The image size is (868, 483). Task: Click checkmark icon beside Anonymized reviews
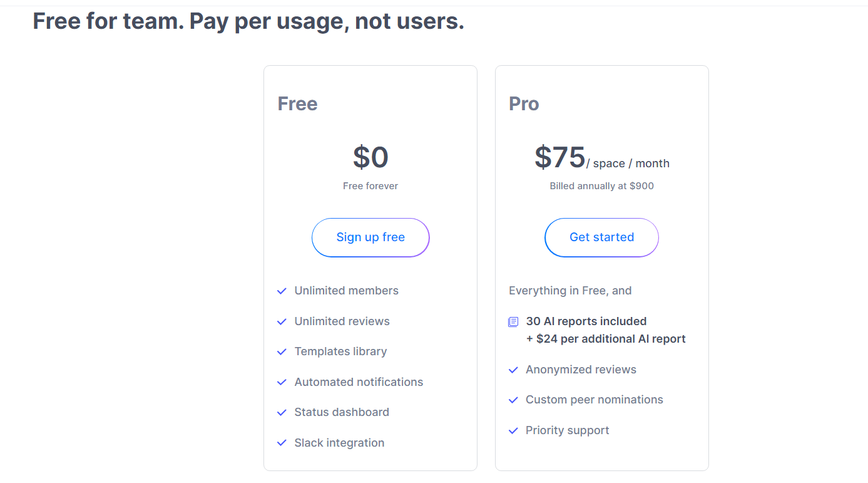513,370
